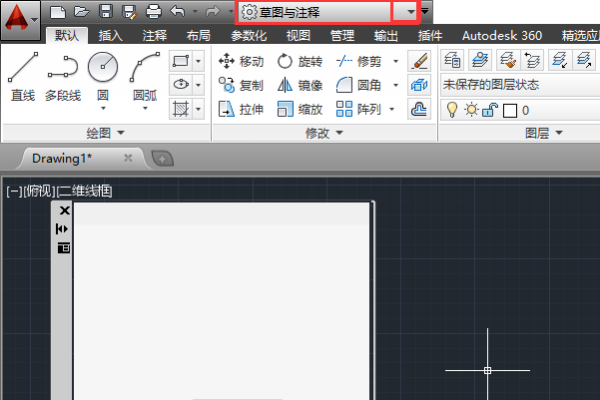Expand the 绘图 panel flyout
Viewport: 600px width, 400px height.
106,133
